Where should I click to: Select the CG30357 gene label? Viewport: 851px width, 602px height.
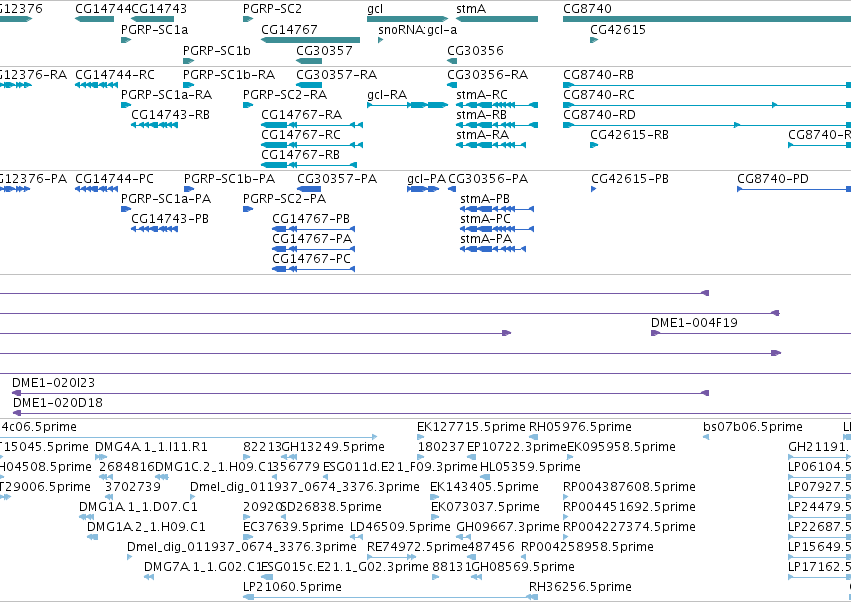[324, 50]
